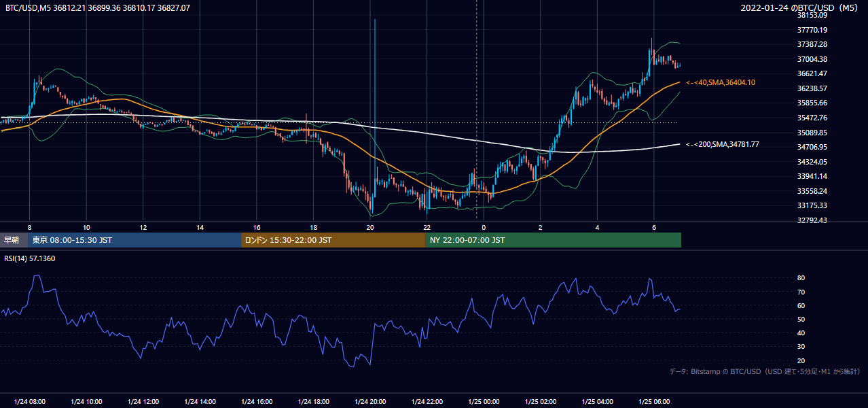Viewport: 868px width, 408px height.
Task: Click hour marker 2 under price chart
Action: pyautogui.click(x=540, y=227)
